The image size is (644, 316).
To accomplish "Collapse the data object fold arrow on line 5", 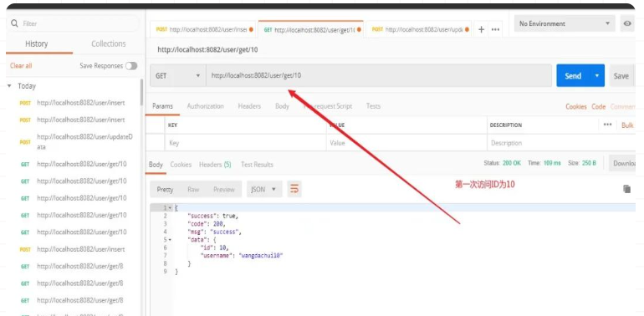I will (x=170, y=240).
